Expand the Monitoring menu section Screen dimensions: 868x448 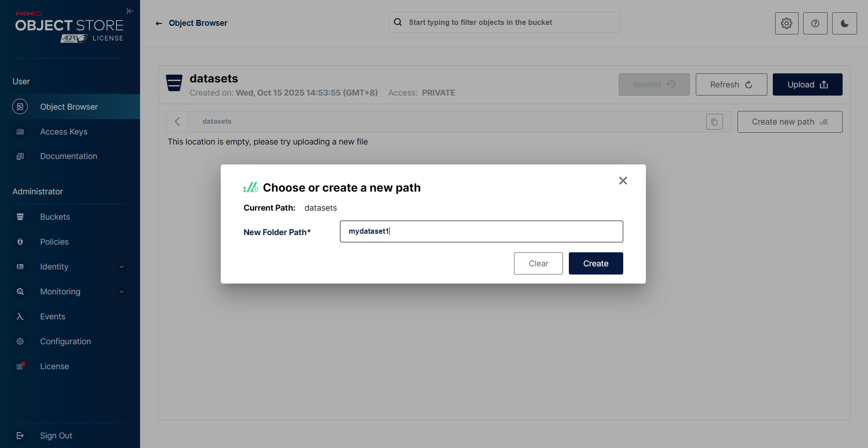[121, 292]
